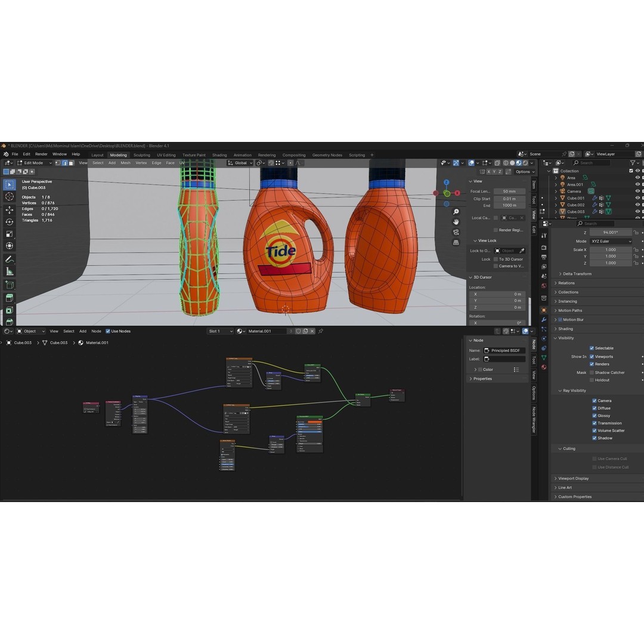Select the Annotate pencil tool

coord(10,259)
